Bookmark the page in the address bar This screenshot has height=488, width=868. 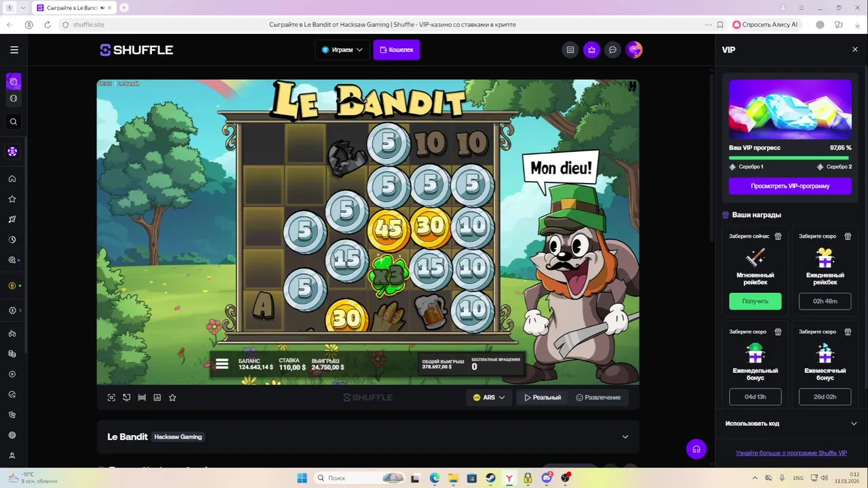[720, 24]
